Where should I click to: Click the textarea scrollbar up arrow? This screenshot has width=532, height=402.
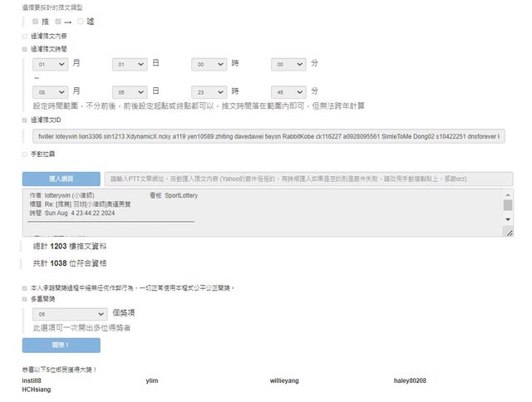508,194
